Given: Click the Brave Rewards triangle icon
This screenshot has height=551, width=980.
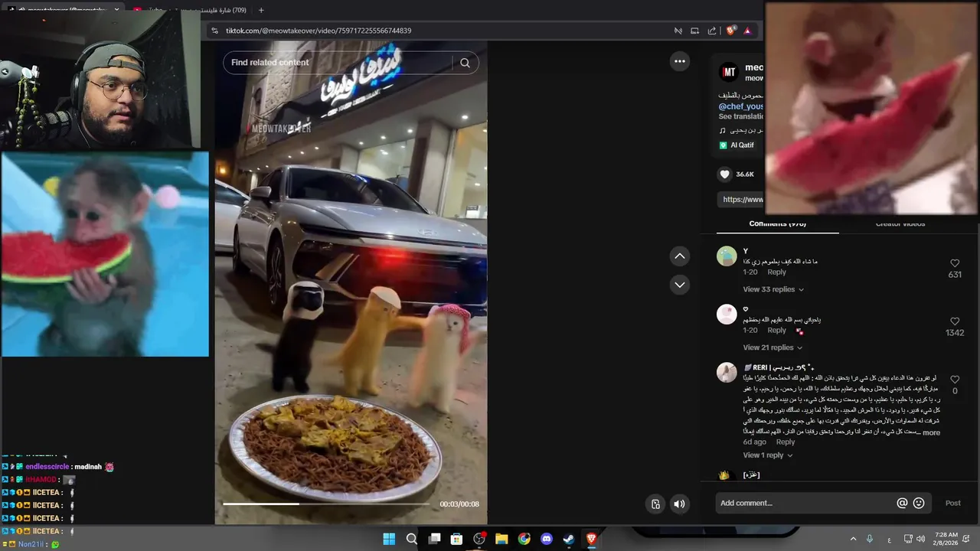Looking at the screenshot, I should [x=747, y=31].
